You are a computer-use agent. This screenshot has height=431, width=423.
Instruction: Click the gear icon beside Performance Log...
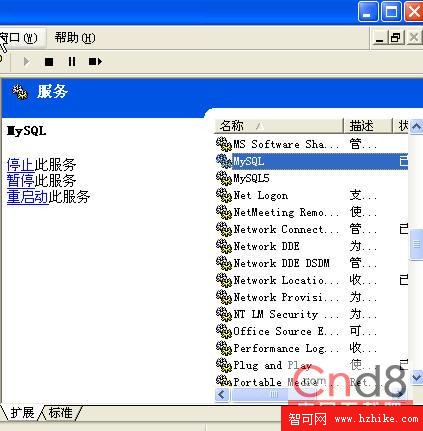click(224, 348)
